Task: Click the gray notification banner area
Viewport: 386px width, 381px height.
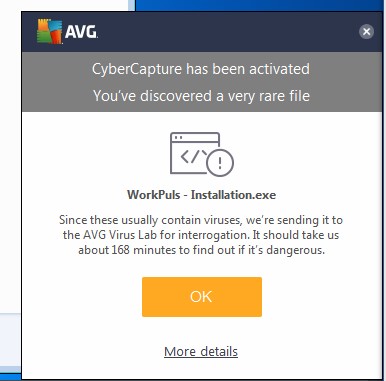Action: click(x=202, y=82)
